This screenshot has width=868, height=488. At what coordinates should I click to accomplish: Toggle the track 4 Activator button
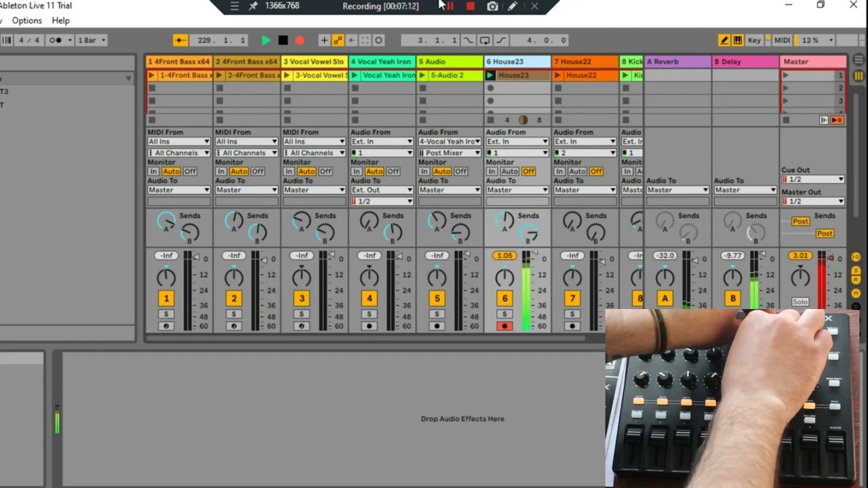[x=370, y=298]
